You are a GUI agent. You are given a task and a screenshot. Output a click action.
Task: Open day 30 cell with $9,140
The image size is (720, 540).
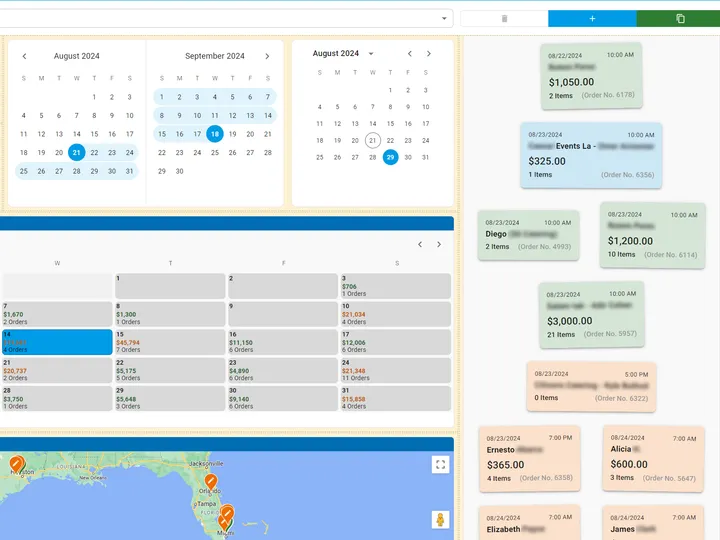pos(283,398)
